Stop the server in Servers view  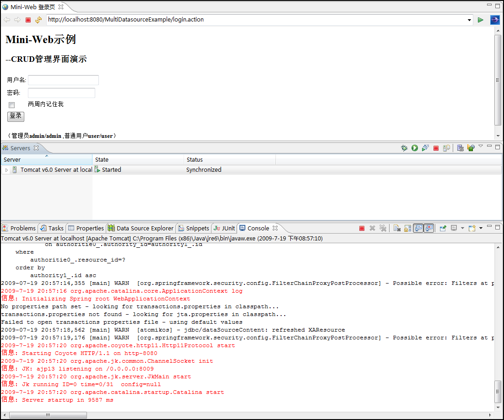pos(436,148)
